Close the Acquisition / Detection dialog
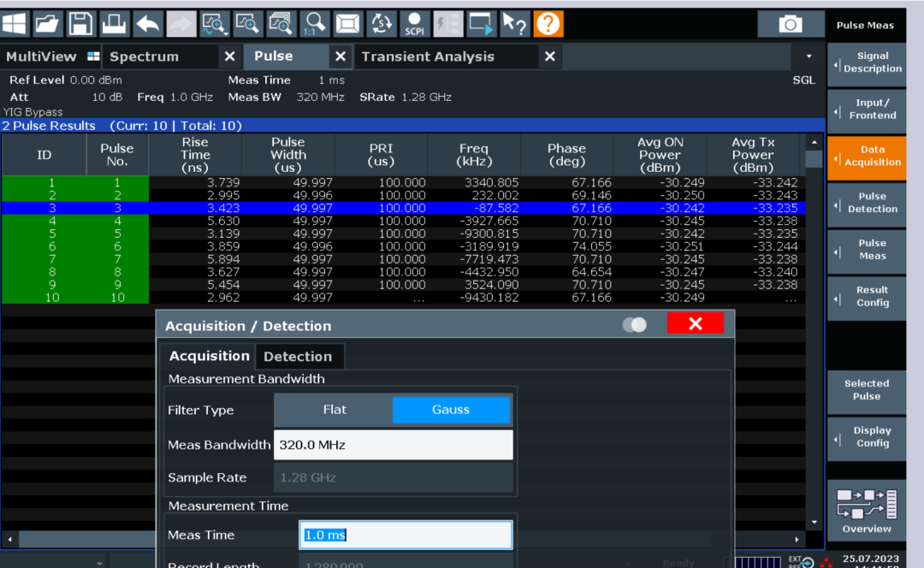Viewport: 924px width, 568px height. pyautogui.click(x=696, y=323)
